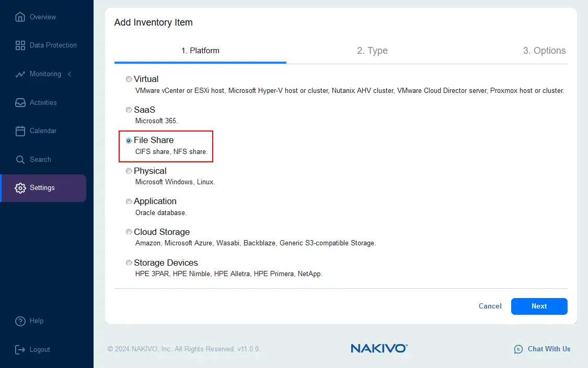Select the Virtual platform radio button
The image size is (588, 368).
pos(129,79)
